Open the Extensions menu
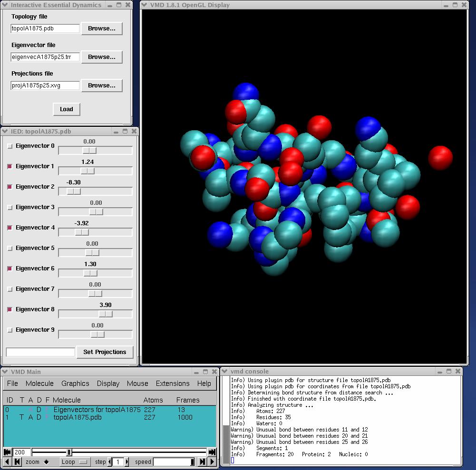476x470 pixels. click(172, 384)
